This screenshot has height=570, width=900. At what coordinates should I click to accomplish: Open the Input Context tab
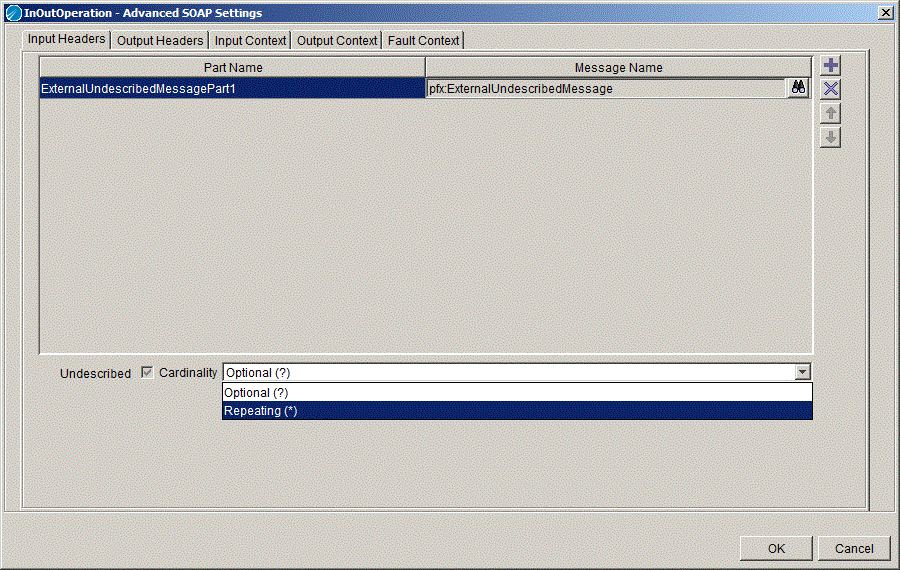point(250,41)
